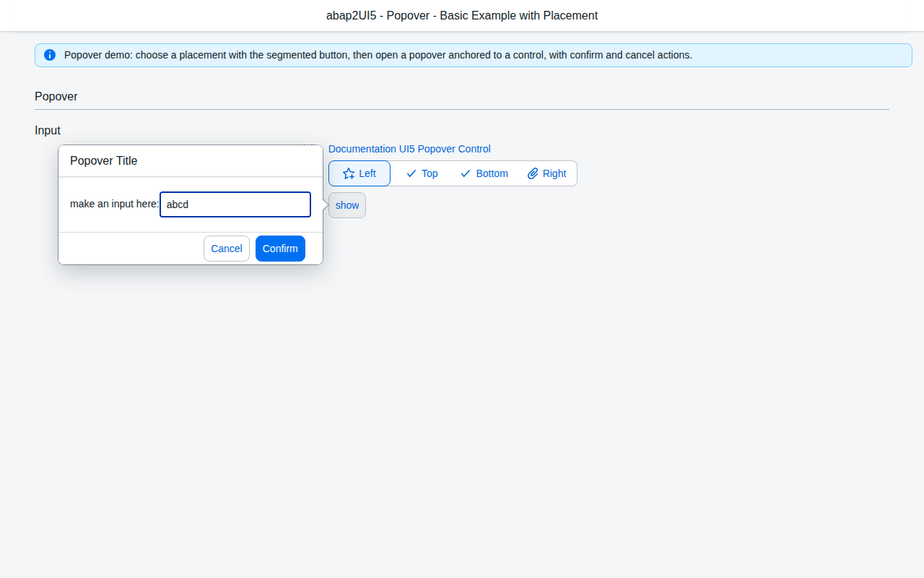Image resolution: width=924 pixels, height=578 pixels.
Task: Select Left placement text in segmented button
Action: (367, 173)
